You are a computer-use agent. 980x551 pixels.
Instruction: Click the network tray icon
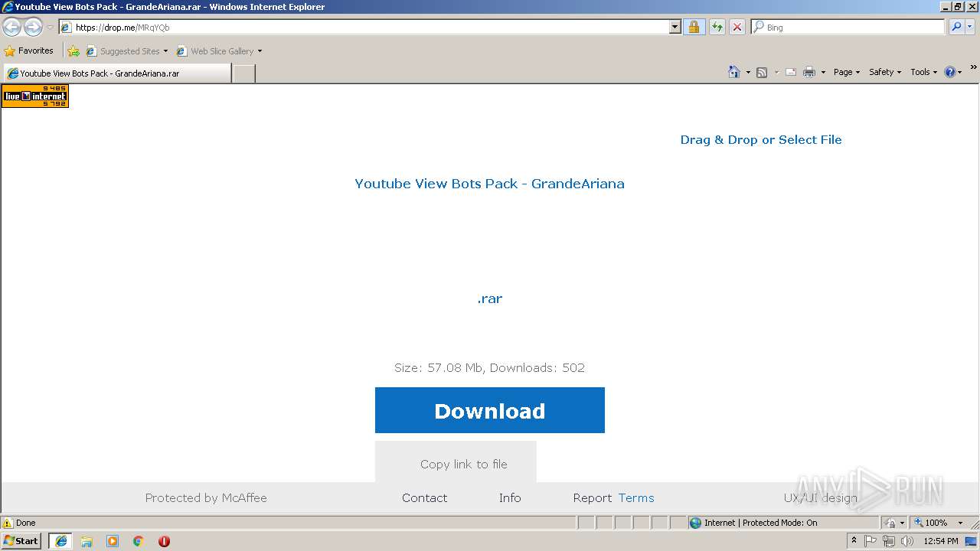tap(889, 541)
